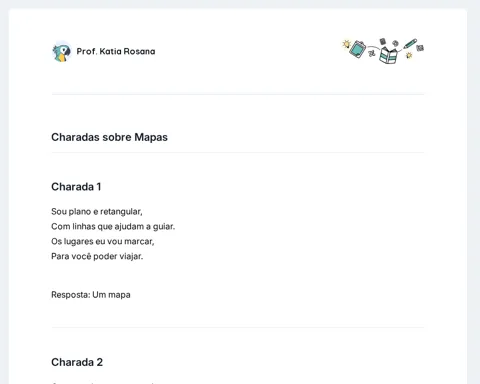Screen dimensions: 480x384
Task: Click the text Resposta: Um mapa
Action: pyautogui.click(x=91, y=295)
